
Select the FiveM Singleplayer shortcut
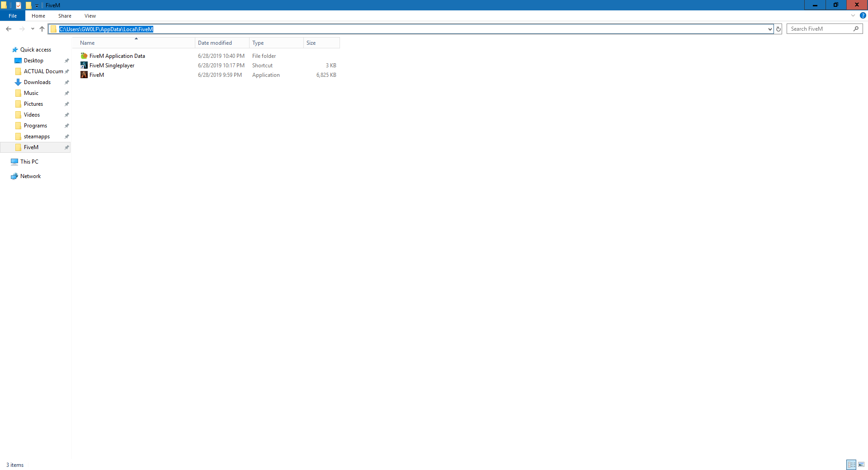click(112, 66)
